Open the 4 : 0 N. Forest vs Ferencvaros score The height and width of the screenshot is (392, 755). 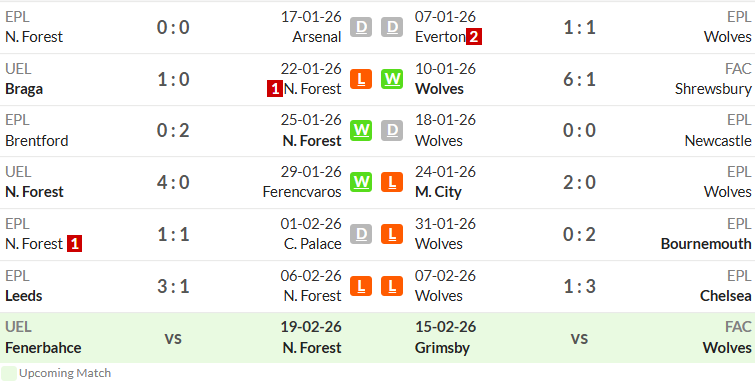tap(173, 183)
